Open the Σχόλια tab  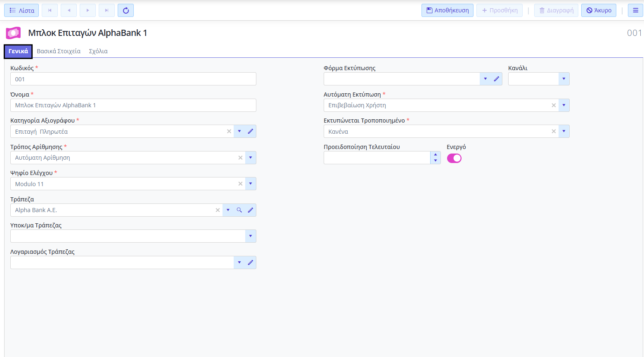click(98, 51)
